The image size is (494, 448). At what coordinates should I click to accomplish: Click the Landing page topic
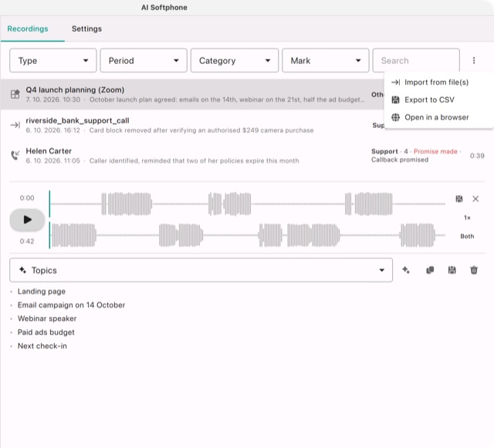click(42, 291)
